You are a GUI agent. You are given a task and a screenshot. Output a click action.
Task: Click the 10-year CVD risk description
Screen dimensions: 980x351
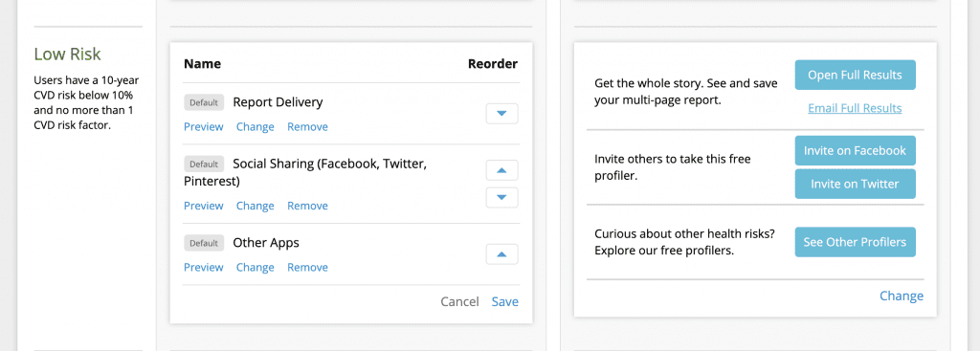coord(86,102)
